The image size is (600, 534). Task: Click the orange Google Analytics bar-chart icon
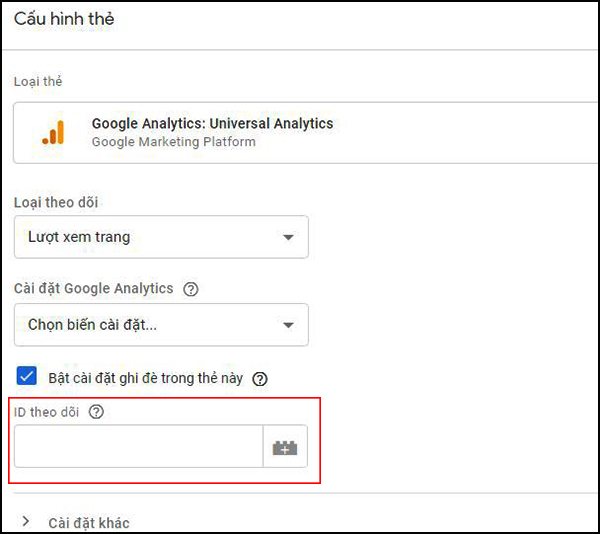pyautogui.click(x=53, y=132)
